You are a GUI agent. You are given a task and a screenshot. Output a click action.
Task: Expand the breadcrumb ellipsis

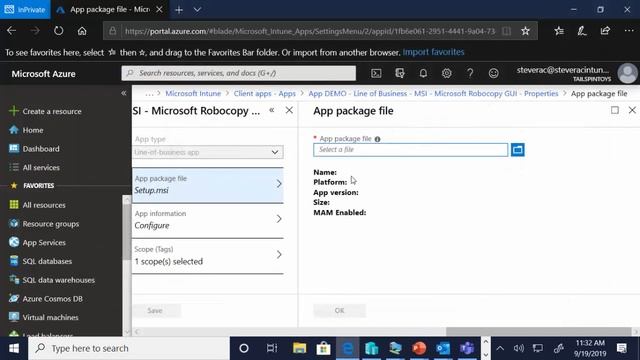point(149,94)
